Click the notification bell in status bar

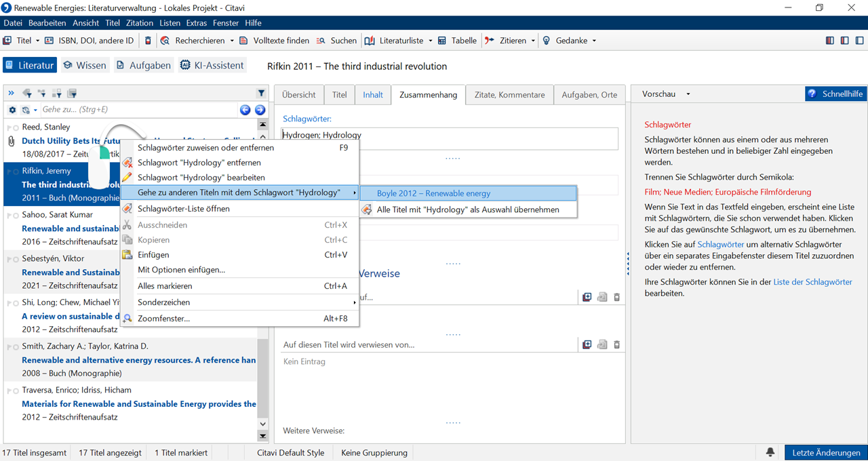coord(770,452)
